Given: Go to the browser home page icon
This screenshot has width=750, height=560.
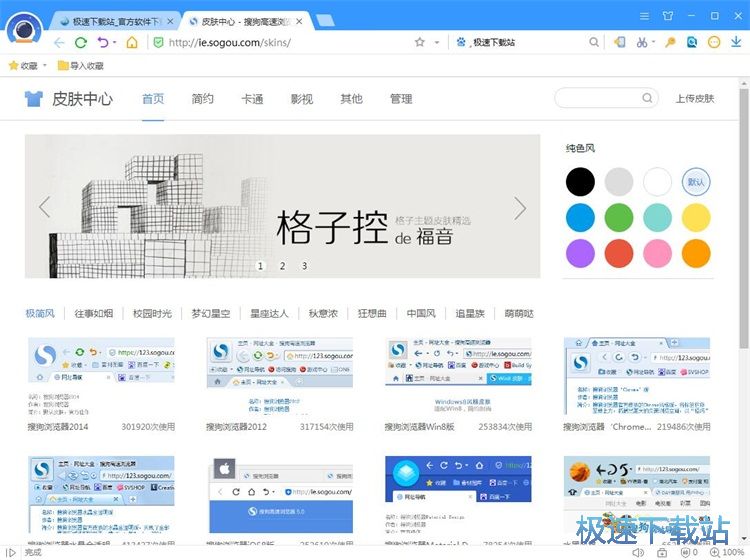Looking at the screenshot, I should point(131,42).
